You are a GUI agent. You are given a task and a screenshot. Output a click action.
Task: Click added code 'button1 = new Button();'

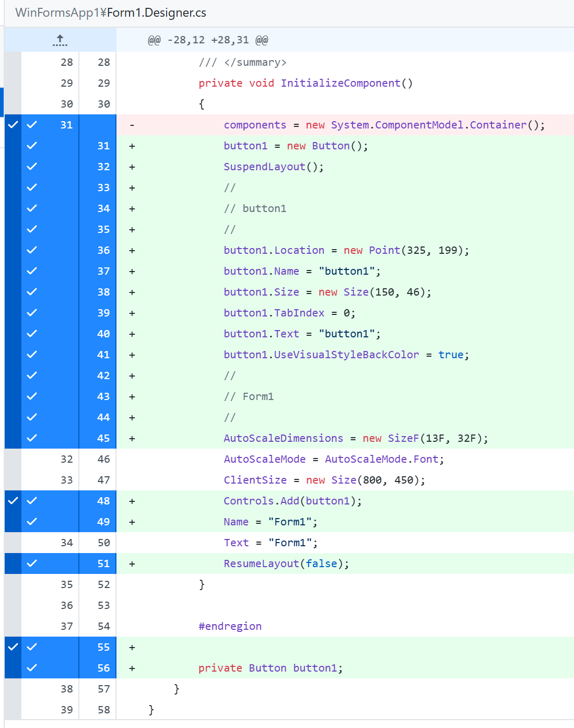[296, 146]
